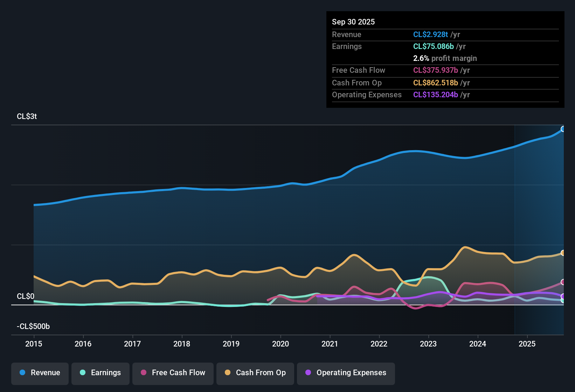Click the purple Operating Expenses dot icon

(x=308, y=373)
